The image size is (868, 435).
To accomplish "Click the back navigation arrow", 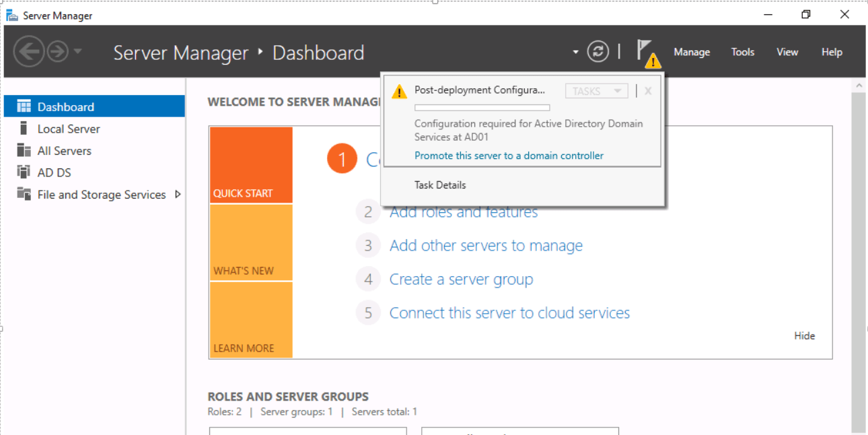I will 28,51.
